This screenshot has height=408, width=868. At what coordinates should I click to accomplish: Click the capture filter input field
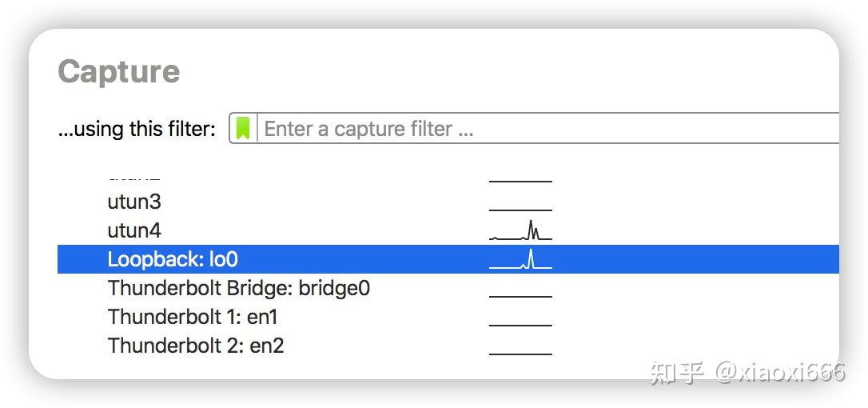point(543,128)
